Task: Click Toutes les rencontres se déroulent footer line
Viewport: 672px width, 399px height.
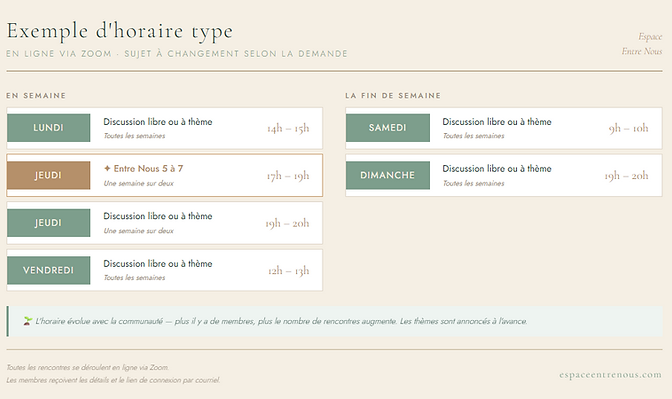Action: [x=87, y=367]
